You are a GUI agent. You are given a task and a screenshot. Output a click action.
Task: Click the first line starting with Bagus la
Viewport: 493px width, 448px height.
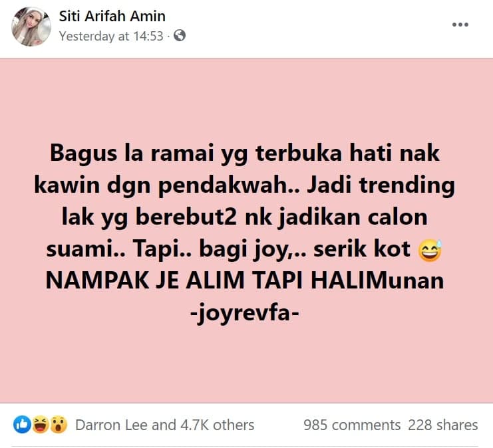pyautogui.click(x=245, y=154)
